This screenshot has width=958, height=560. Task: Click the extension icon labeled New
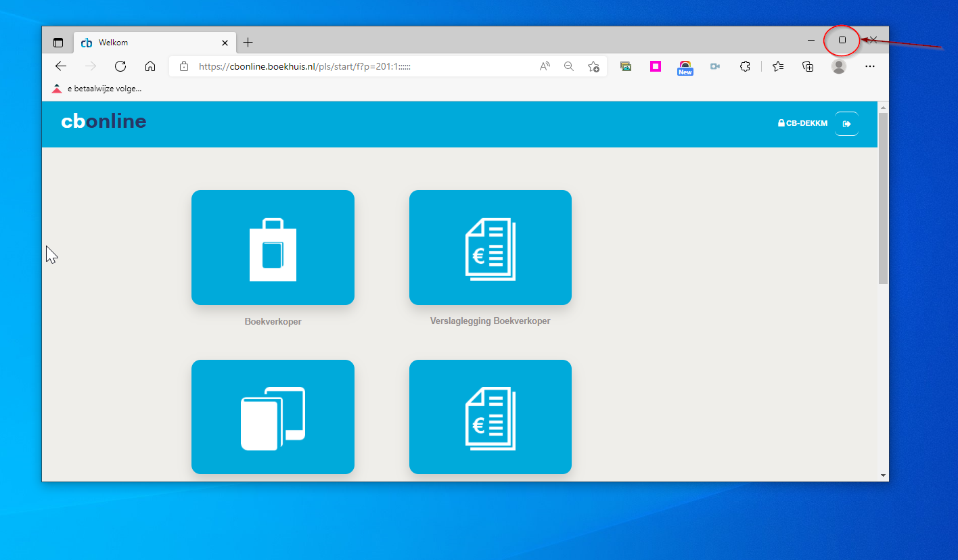685,67
